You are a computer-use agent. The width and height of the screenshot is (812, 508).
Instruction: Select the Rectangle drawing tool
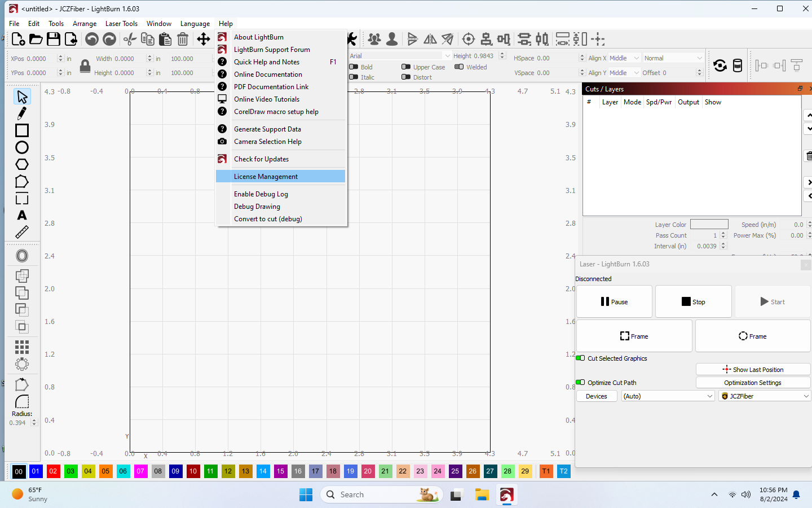(x=22, y=130)
